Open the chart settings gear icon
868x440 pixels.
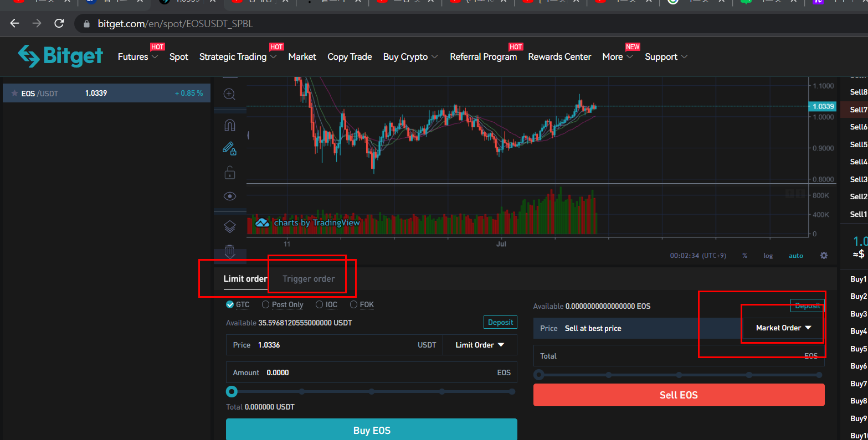point(824,256)
